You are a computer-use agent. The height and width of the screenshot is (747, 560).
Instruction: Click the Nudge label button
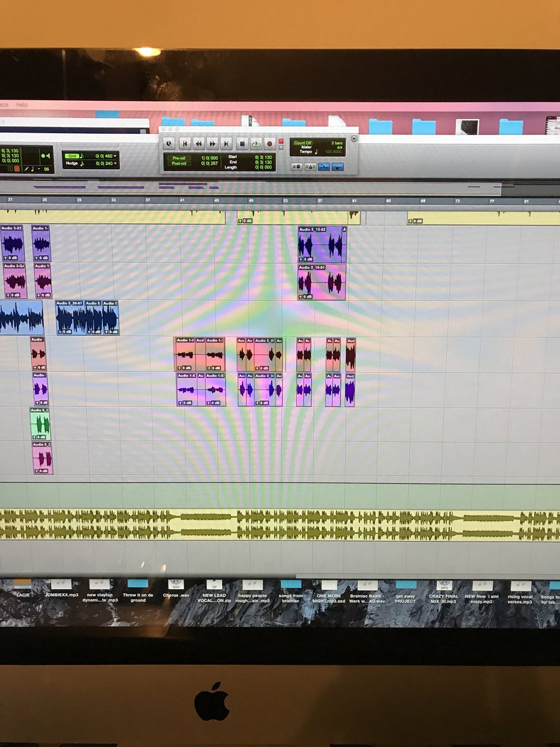pyautogui.click(x=72, y=163)
